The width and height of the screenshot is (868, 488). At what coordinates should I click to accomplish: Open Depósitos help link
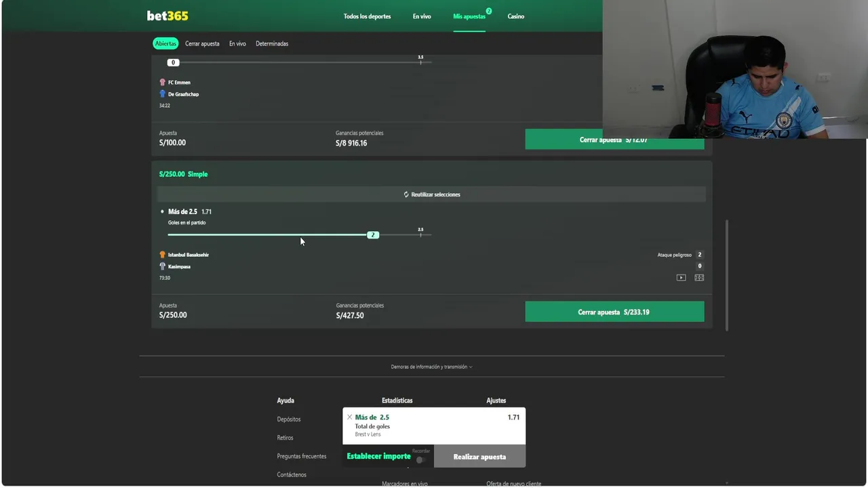[x=289, y=419]
